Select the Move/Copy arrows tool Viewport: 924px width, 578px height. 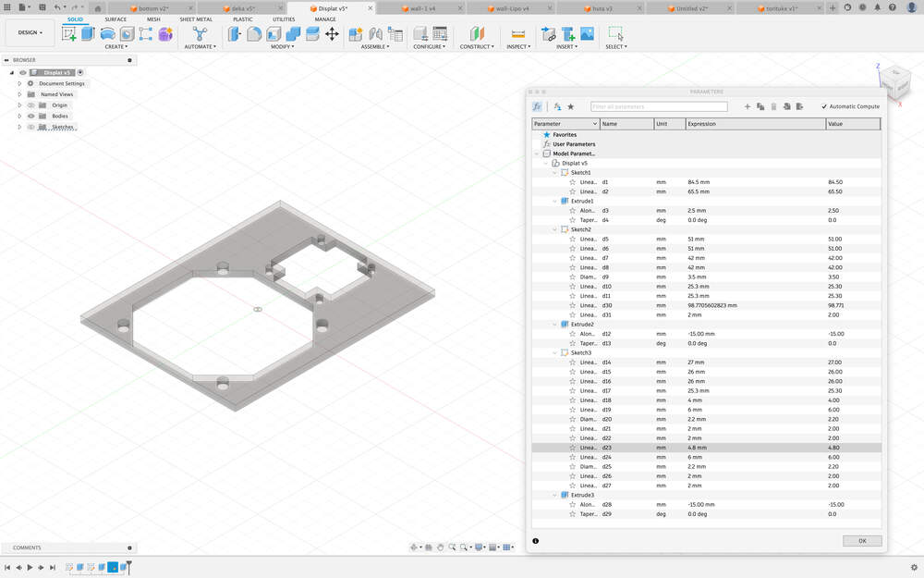click(332, 33)
